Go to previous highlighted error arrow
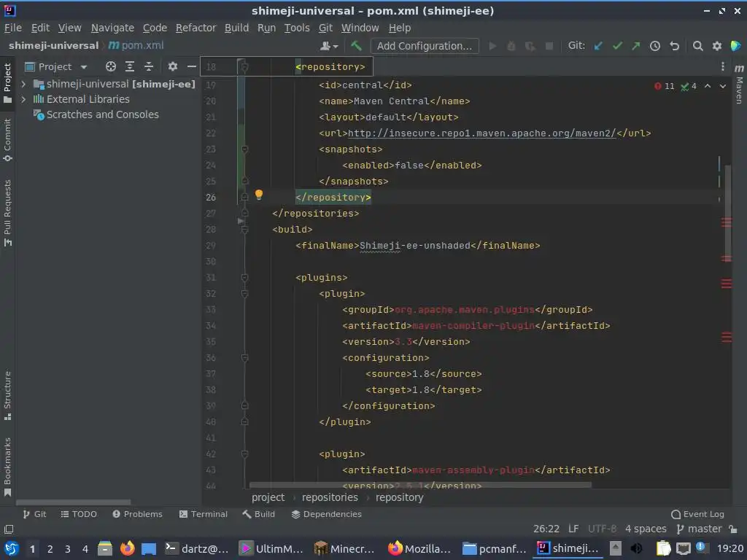 point(708,86)
